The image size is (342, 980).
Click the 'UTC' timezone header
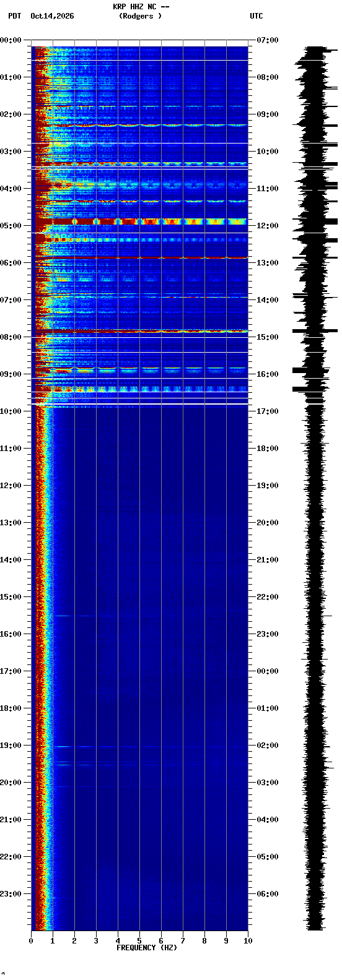(256, 16)
